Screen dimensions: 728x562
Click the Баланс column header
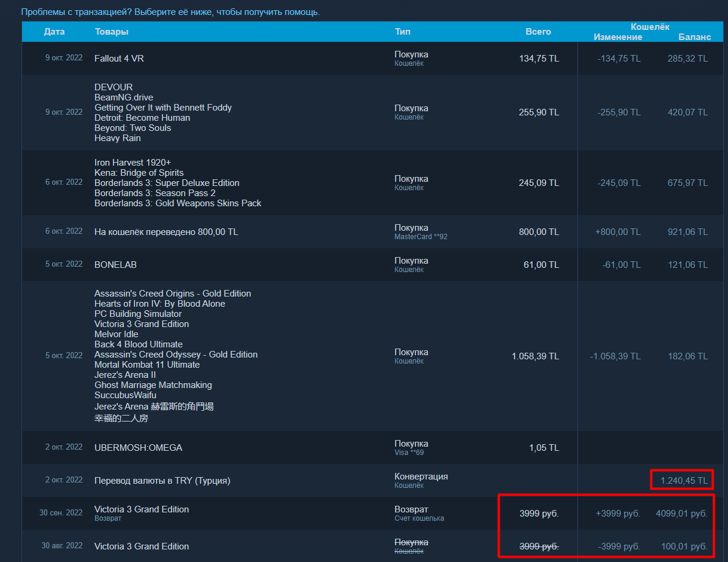tap(695, 37)
